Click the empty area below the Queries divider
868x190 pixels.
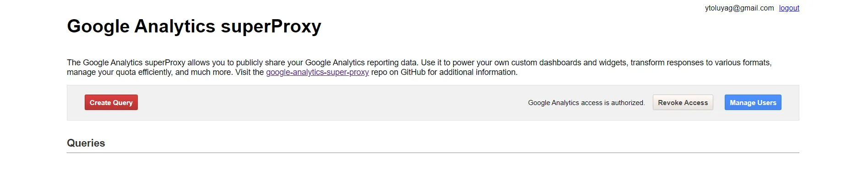tap(433, 172)
